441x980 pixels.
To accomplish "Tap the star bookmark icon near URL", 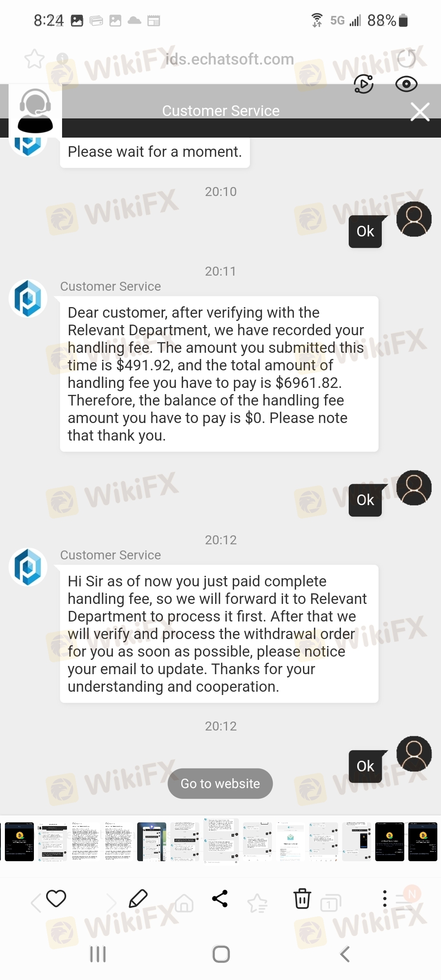I will [34, 59].
